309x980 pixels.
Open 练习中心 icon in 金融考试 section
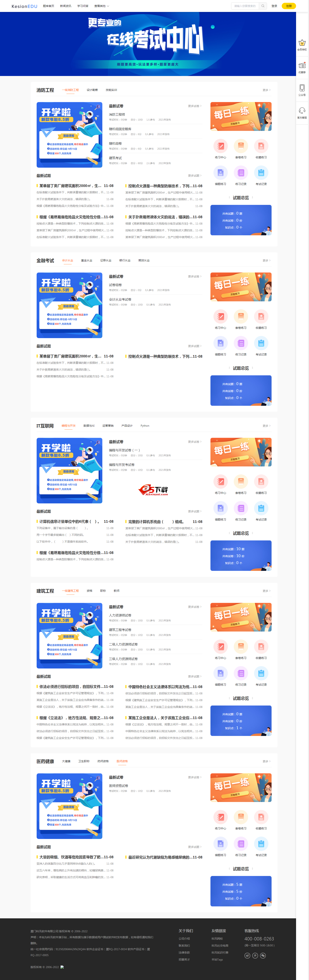(x=220, y=316)
